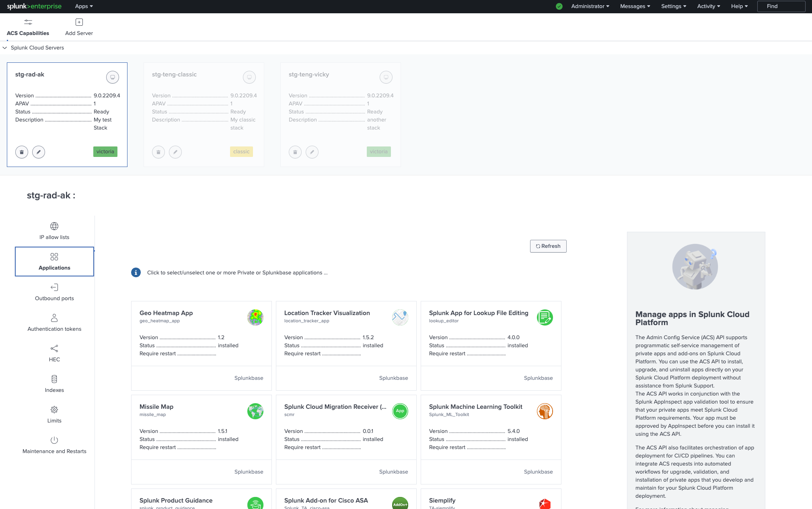
Task: Select the Siemplify app card
Action: (491, 499)
